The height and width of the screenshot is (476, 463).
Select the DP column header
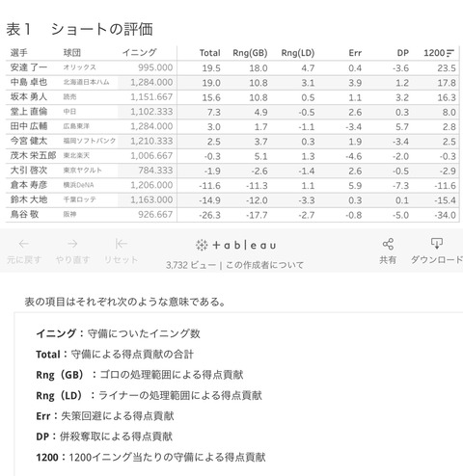(x=402, y=53)
